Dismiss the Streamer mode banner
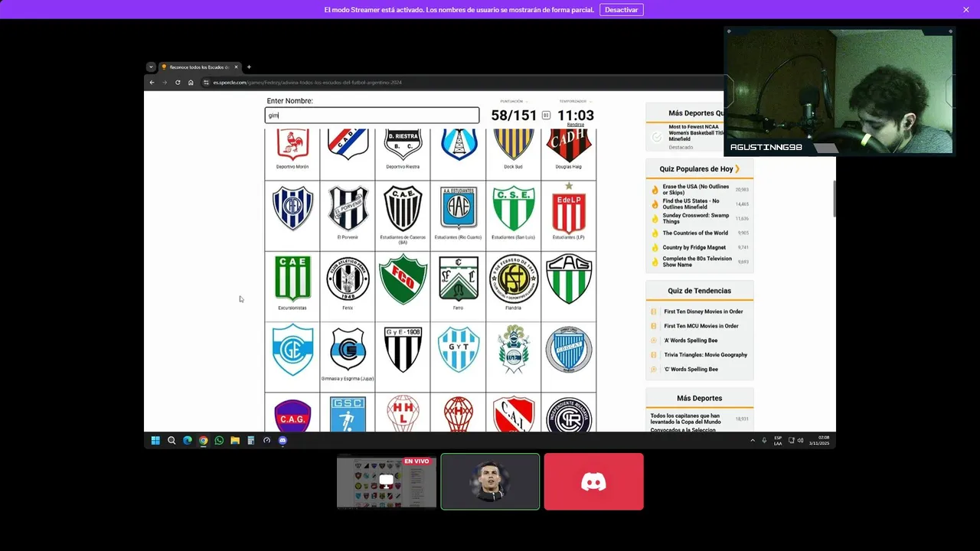The image size is (980, 551). point(966,10)
